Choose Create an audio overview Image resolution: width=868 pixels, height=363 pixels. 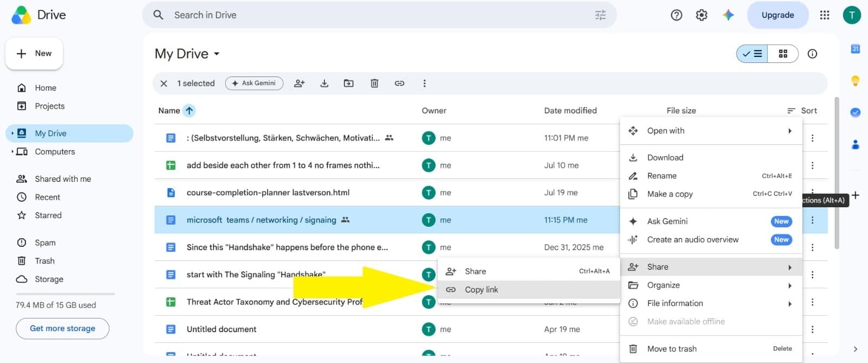point(711,240)
